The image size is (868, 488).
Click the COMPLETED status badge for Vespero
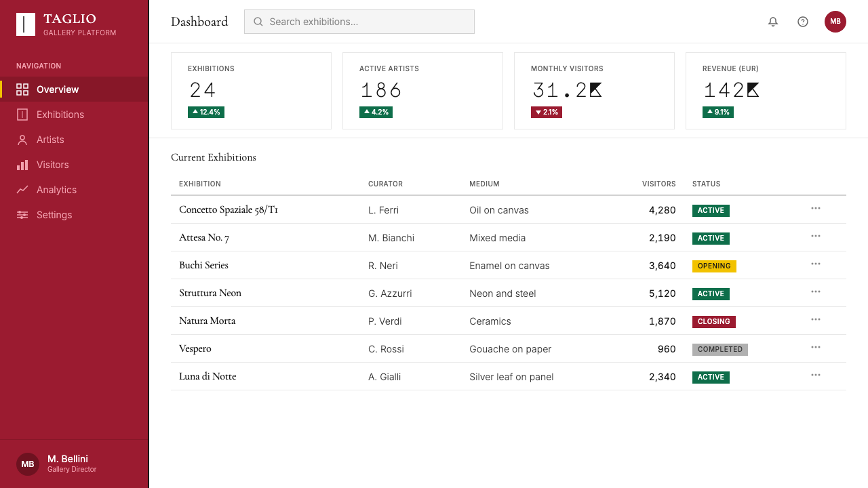720,349
